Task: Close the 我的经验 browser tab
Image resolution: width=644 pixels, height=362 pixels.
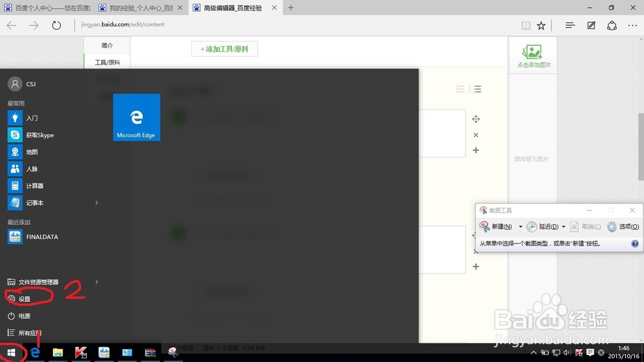Action: [x=180, y=8]
